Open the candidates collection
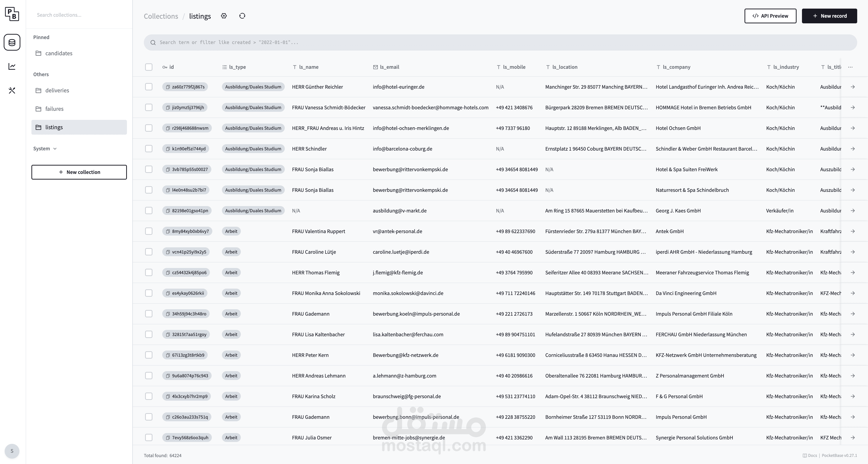Image resolution: width=868 pixels, height=464 pixels. (79, 53)
